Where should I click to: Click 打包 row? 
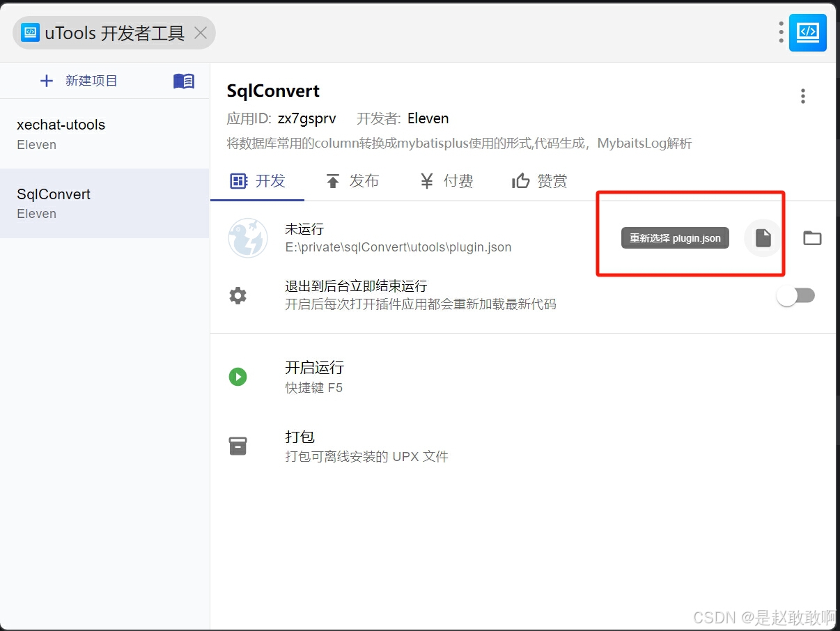coord(523,446)
